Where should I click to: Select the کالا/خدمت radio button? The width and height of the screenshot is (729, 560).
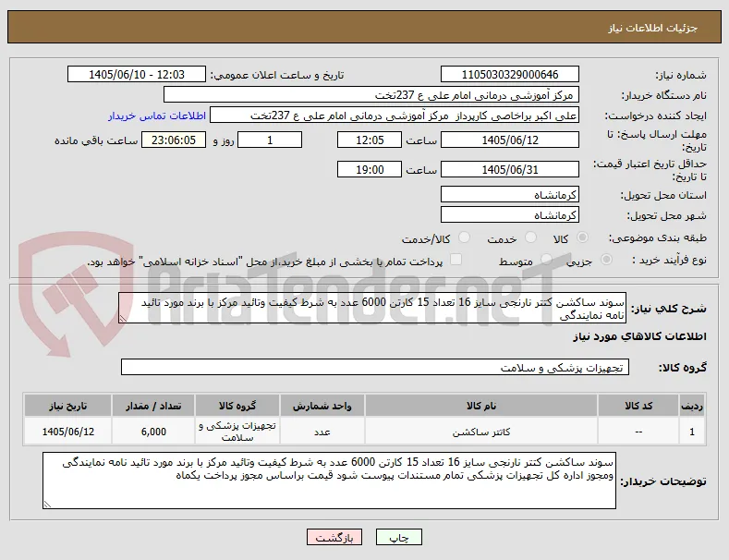[x=464, y=237]
